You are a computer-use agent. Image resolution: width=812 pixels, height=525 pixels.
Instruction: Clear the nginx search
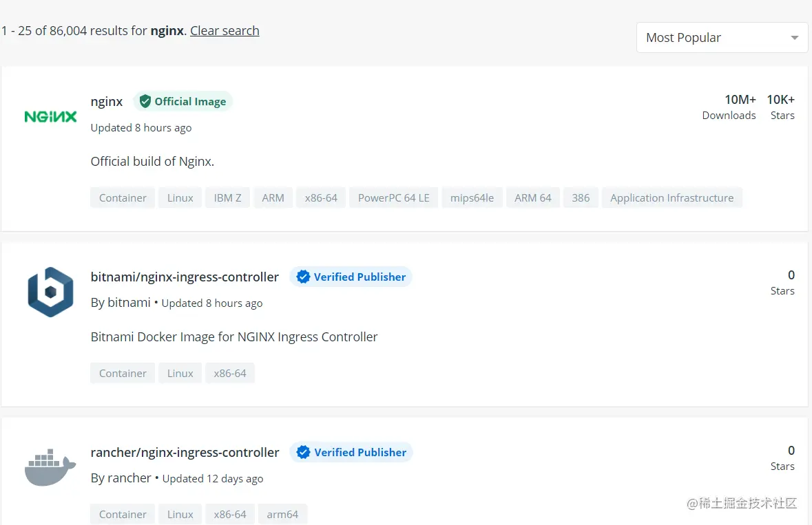pyautogui.click(x=225, y=30)
